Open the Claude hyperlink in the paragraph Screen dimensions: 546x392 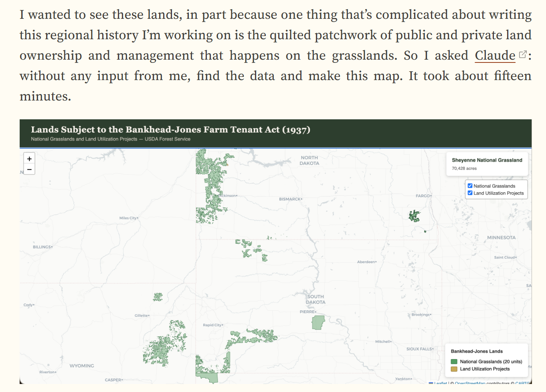pyautogui.click(x=494, y=56)
